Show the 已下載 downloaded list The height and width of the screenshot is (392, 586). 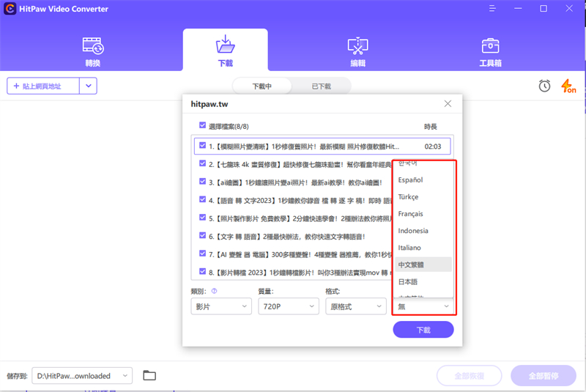click(x=322, y=86)
